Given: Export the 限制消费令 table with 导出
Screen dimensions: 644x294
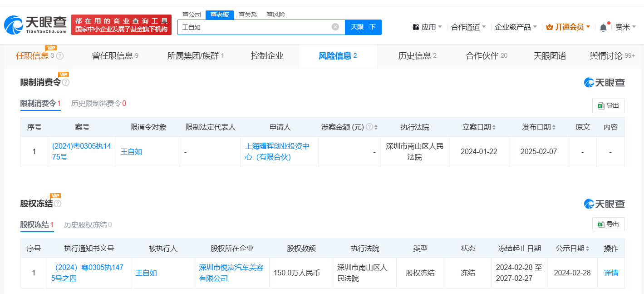Looking at the screenshot, I should (608, 105).
